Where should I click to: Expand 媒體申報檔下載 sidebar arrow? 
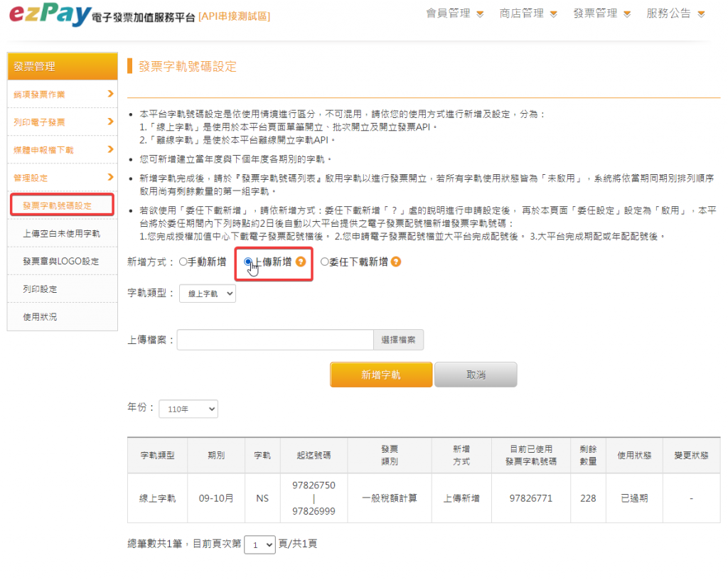tap(110, 149)
